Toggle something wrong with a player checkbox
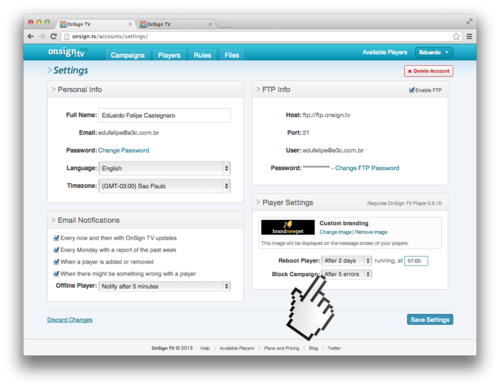This screenshot has width=500, height=388. click(56, 274)
